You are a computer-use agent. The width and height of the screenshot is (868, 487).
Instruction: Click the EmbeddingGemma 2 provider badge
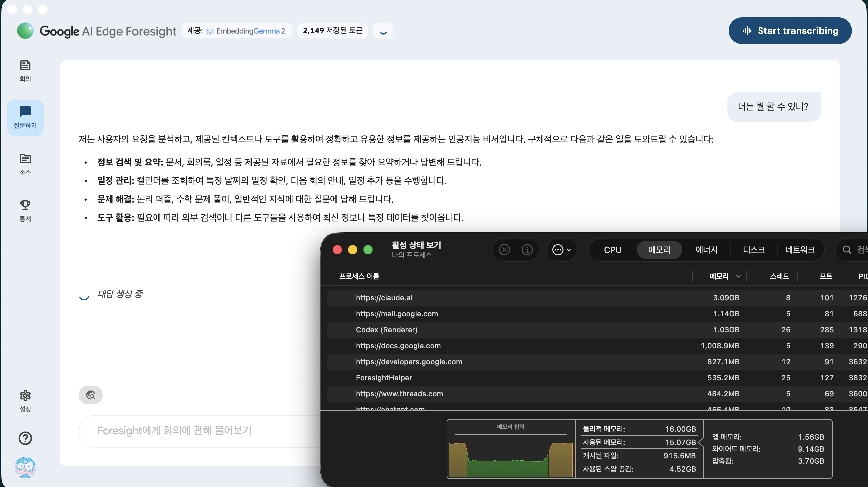[x=237, y=31]
